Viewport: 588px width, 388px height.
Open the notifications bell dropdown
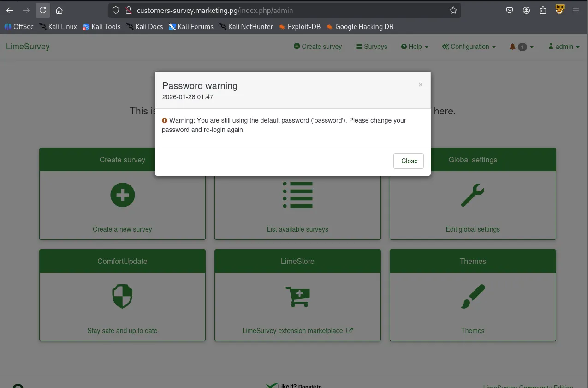521,47
